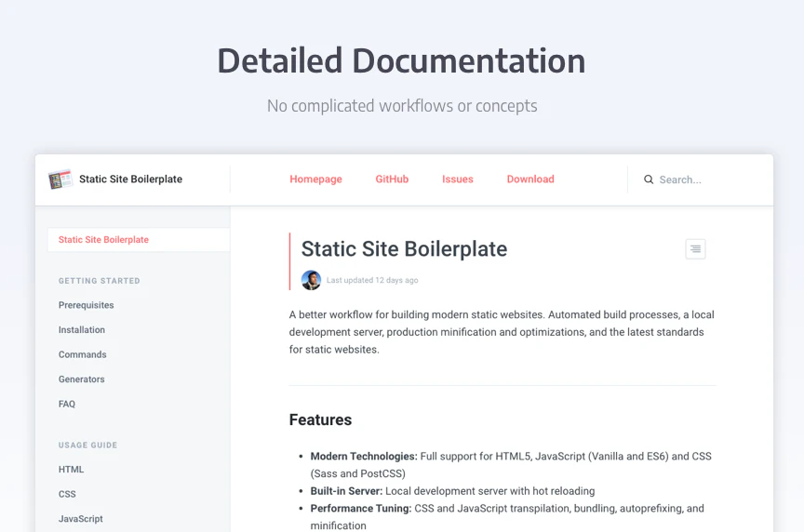Click the Static Site Boilerplate article heading
Screen dimensions: 804x532
(x=404, y=249)
